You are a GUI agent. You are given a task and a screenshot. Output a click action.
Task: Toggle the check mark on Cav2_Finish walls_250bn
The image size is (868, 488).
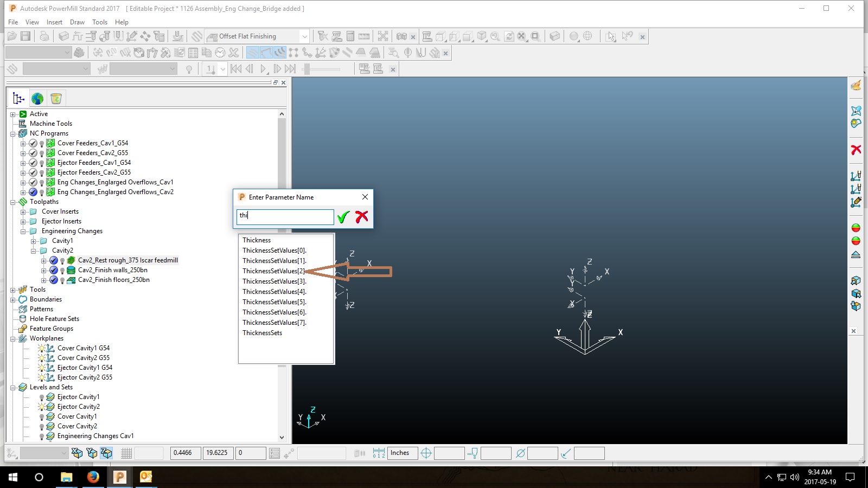pos(53,270)
